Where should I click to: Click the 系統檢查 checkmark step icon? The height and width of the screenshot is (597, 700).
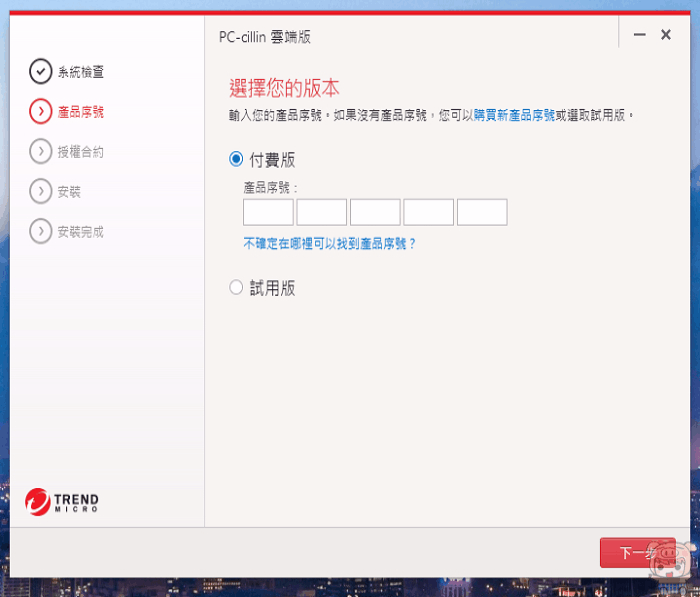point(41,71)
